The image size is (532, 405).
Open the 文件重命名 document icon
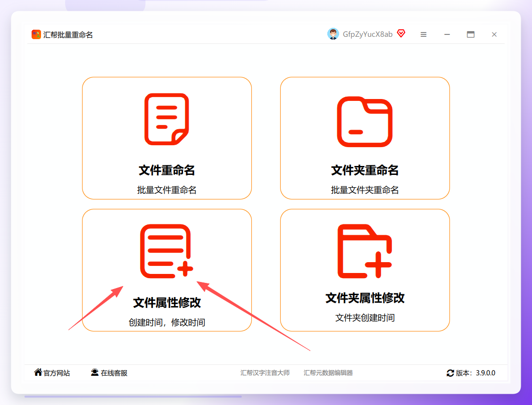[166, 119]
